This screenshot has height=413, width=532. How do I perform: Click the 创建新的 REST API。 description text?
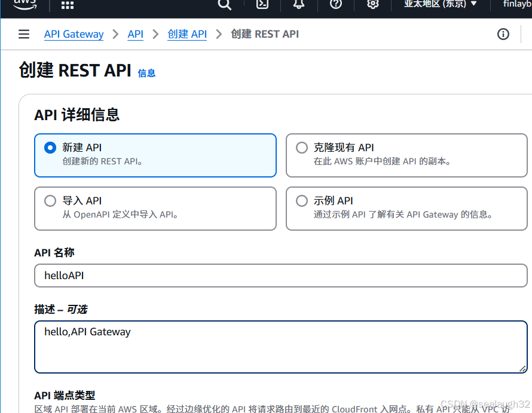[102, 161]
